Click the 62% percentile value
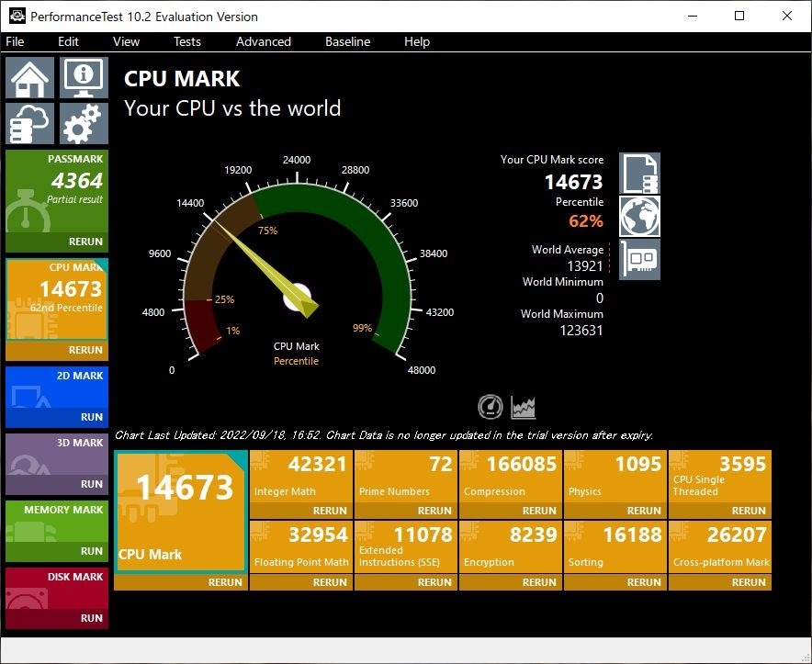Viewport: 812px width, 664px height. coord(586,221)
